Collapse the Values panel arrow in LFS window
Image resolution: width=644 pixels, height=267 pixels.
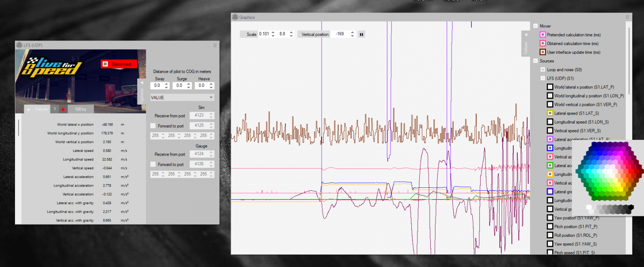pos(29,109)
